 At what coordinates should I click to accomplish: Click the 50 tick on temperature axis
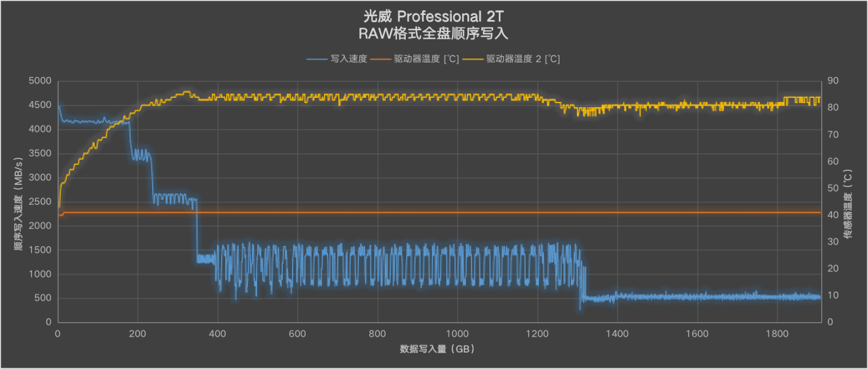(x=833, y=188)
